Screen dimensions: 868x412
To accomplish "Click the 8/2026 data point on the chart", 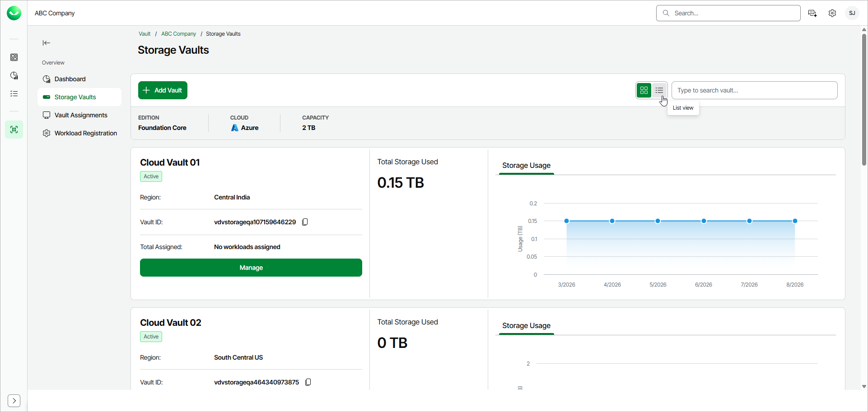I will coord(795,221).
